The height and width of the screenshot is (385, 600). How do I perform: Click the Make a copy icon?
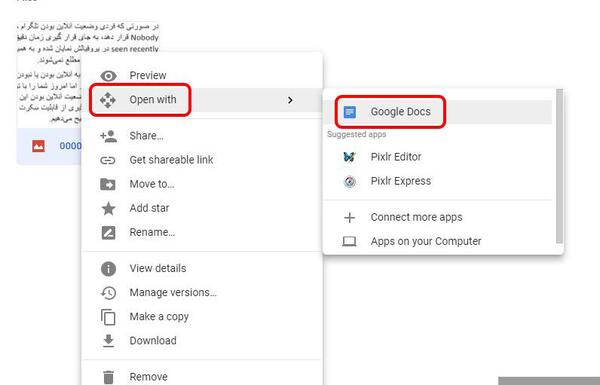[108, 317]
